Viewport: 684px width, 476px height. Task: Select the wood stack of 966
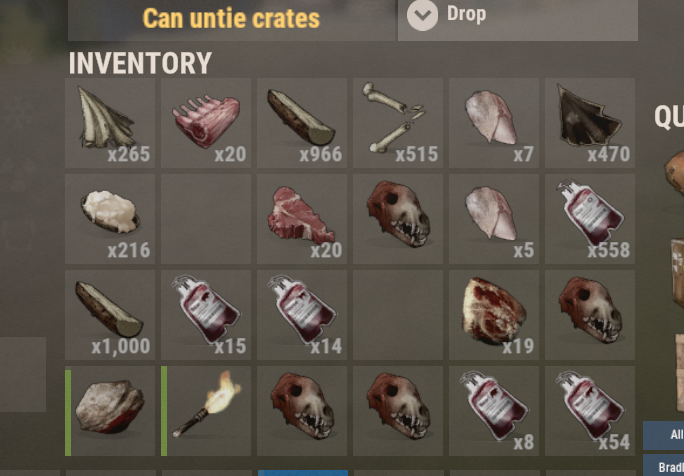(x=302, y=123)
